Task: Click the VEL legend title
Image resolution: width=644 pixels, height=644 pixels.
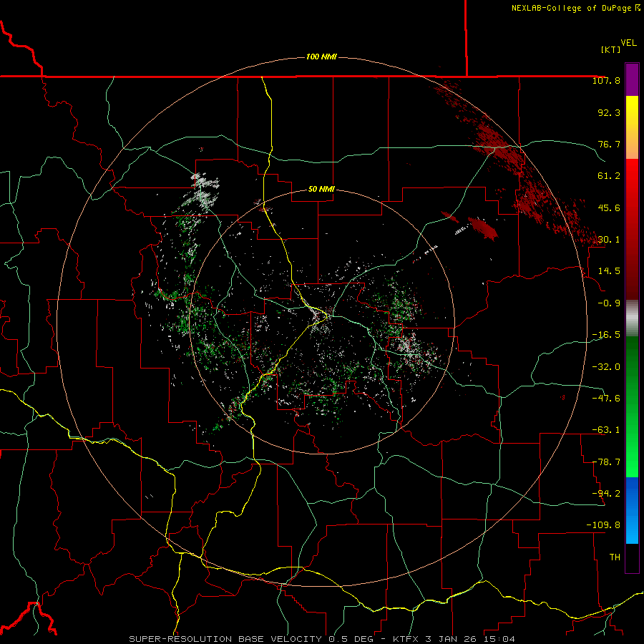Action: tap(628, 43)
